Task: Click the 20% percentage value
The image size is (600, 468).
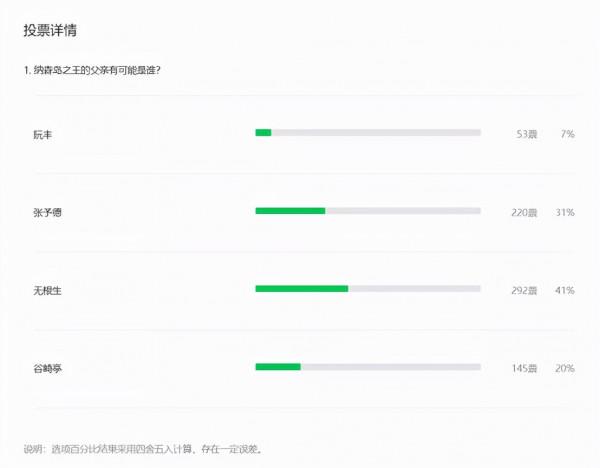Action: click(x=565, y=368)
